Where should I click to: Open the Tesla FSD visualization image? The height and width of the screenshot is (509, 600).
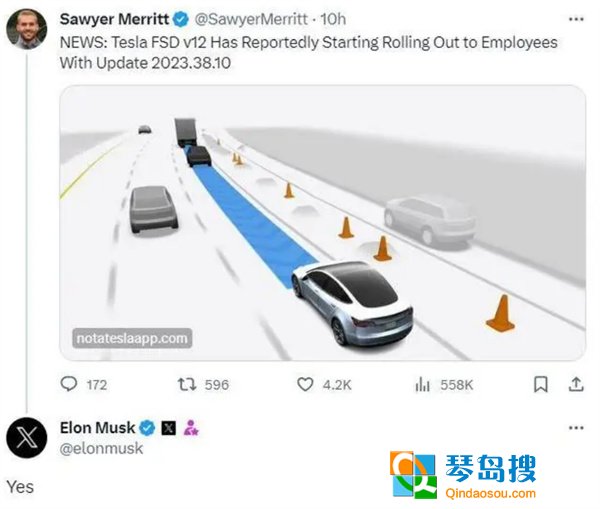[323, 223]
